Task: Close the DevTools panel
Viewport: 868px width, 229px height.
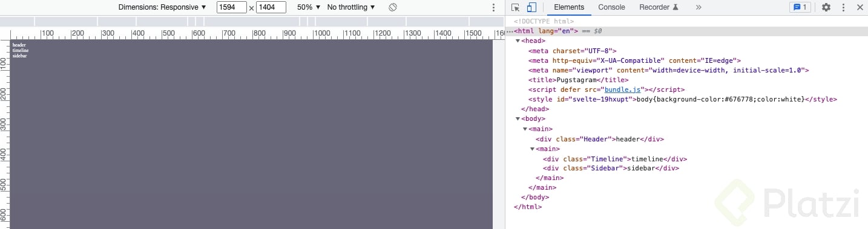Action: (860, 7)
